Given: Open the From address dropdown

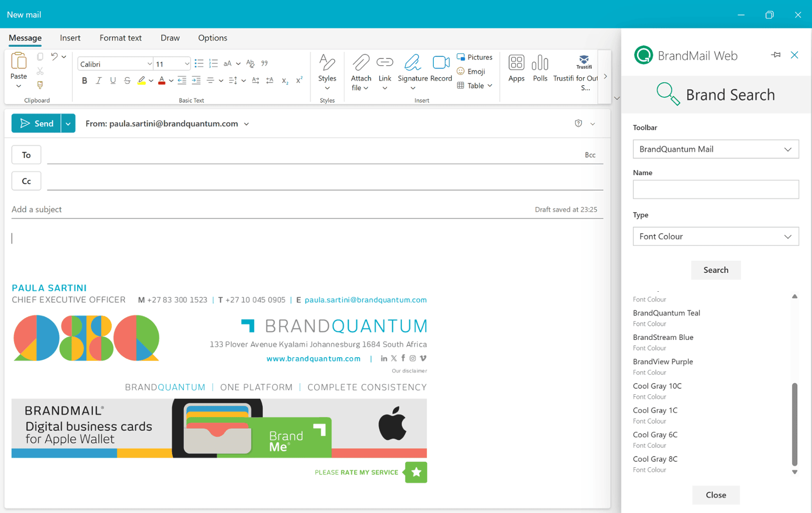Looking at the screenshot, I should click(247, 124).
